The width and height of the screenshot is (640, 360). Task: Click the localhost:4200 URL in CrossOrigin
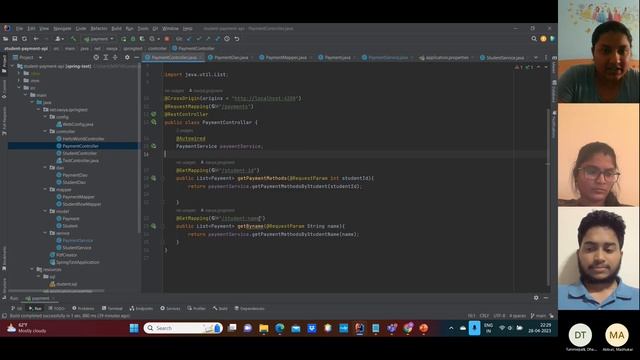266,98
